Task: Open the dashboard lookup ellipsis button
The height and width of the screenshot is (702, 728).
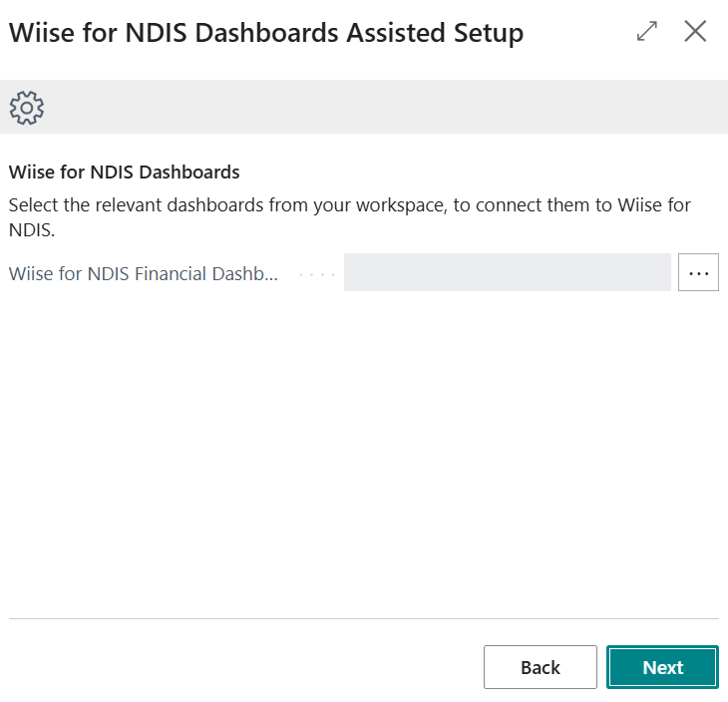Action: 698,272
